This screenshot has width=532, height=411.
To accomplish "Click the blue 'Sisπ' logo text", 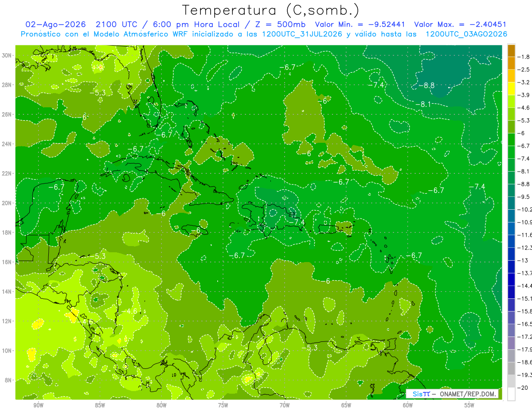I will [x=421, y=394].
